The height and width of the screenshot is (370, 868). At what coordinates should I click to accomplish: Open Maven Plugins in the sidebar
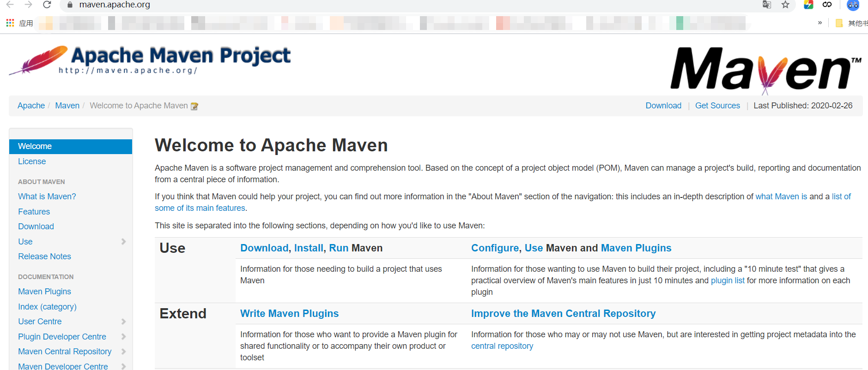[x=44, y=292]
